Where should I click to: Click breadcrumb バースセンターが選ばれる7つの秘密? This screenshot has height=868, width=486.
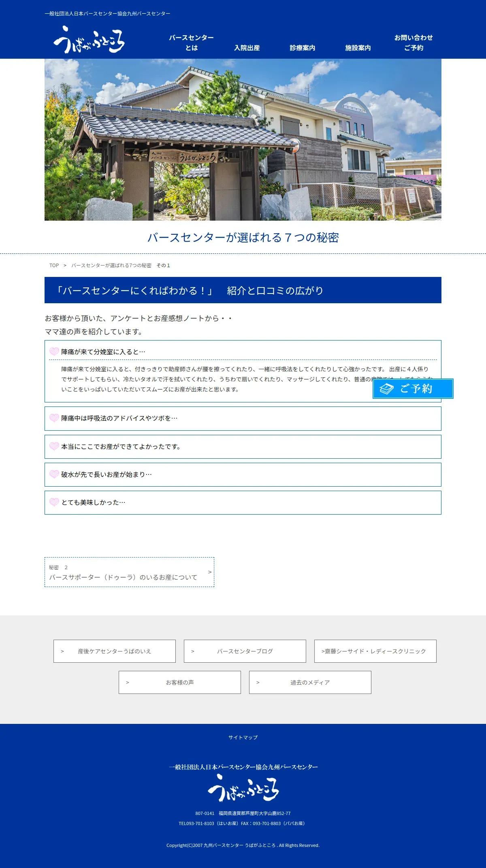[x=111, y=266]
